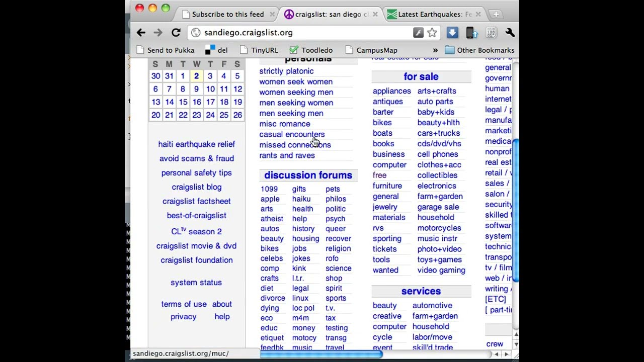Open the discussion forums heading

[x=308, y=175]
